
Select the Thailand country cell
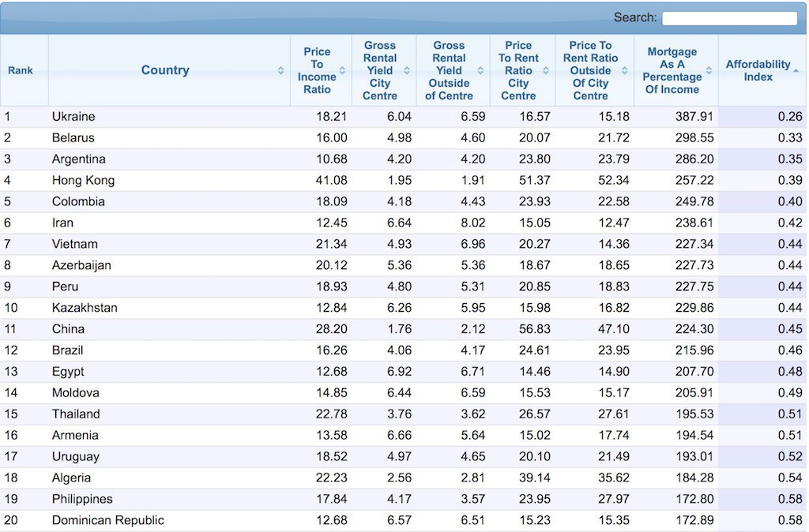(169, 414)
